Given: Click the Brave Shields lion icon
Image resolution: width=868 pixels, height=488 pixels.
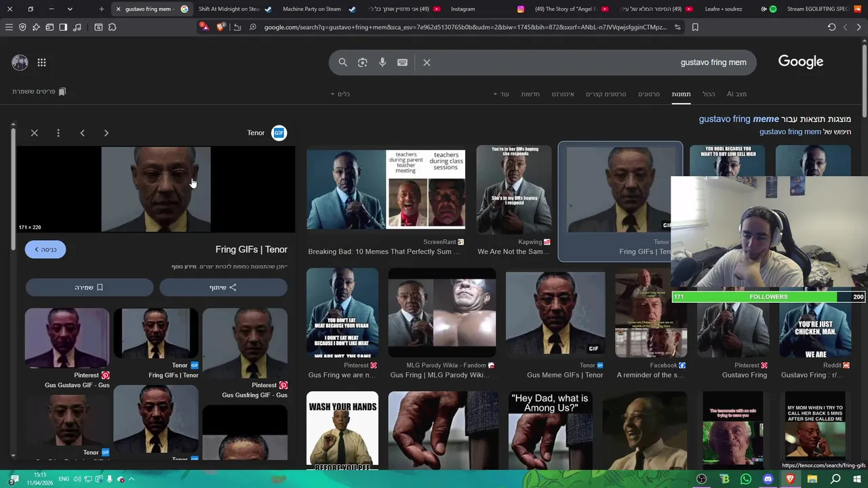Looking at the screenshot, I should [220, 27].
